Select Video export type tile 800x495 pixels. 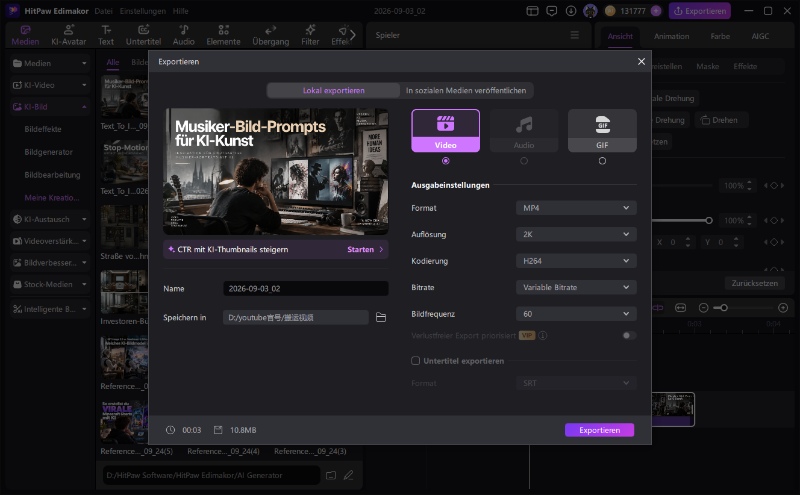(x=445, y=130)
